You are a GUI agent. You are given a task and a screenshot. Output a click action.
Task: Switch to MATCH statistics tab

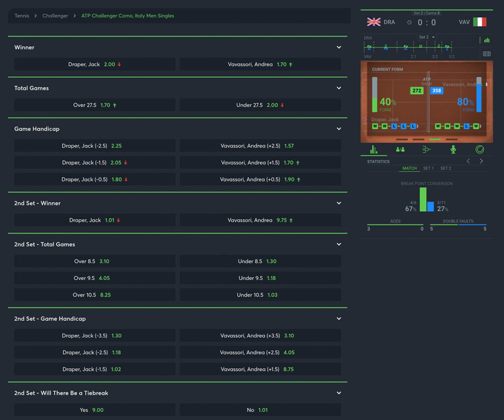click(x=409, y=168)
